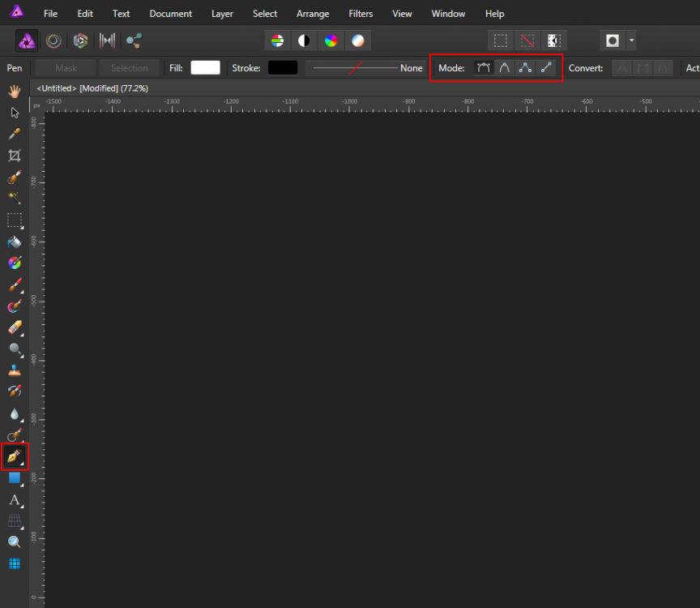The height and width of the screenshot is (608, 700).
Task: Select the Zoom tool
Action: (x=15, y=542)
